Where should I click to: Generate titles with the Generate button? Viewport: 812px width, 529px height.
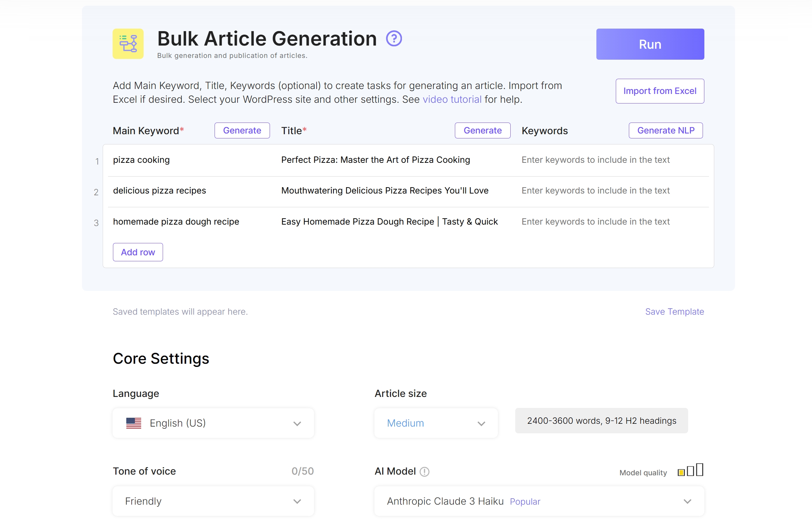coord(482,130)
